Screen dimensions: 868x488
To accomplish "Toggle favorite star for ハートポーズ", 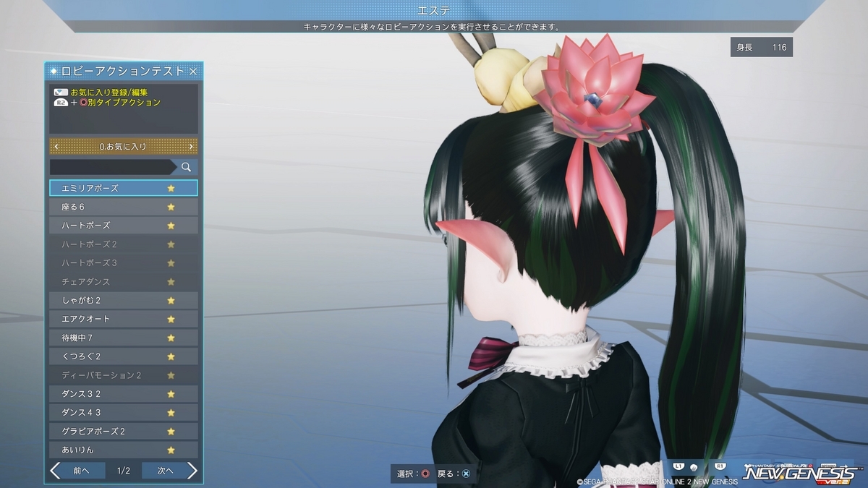I will coord(171,226).
